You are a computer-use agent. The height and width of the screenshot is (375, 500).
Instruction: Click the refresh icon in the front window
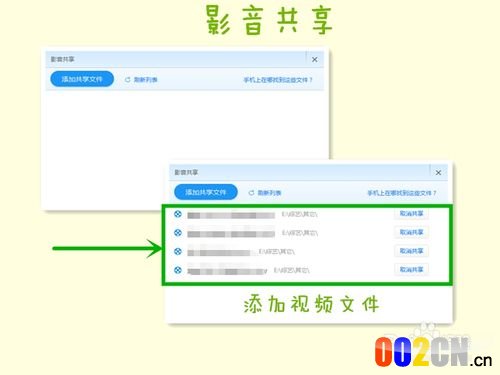251,193
